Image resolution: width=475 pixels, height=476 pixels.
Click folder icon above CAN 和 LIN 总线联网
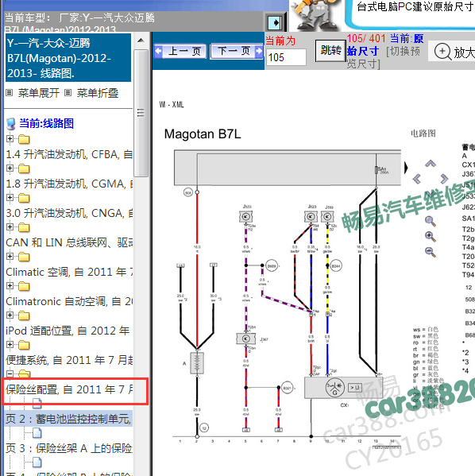[24, 227]
